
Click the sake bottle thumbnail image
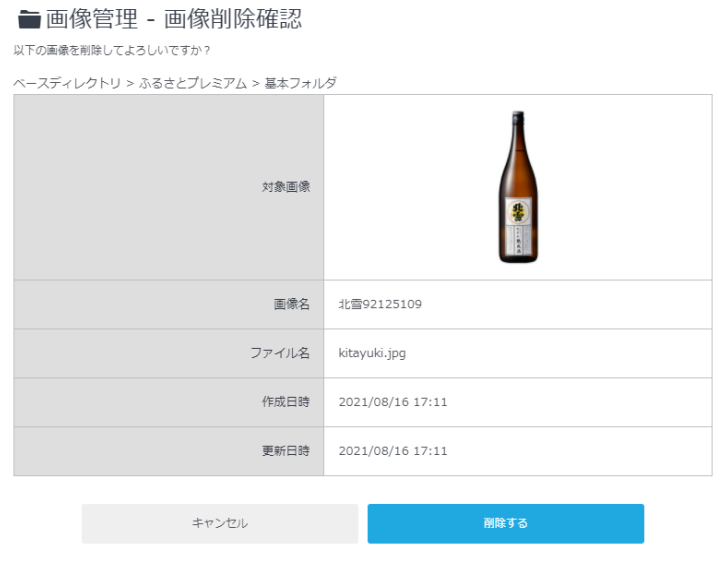(519, 187)
